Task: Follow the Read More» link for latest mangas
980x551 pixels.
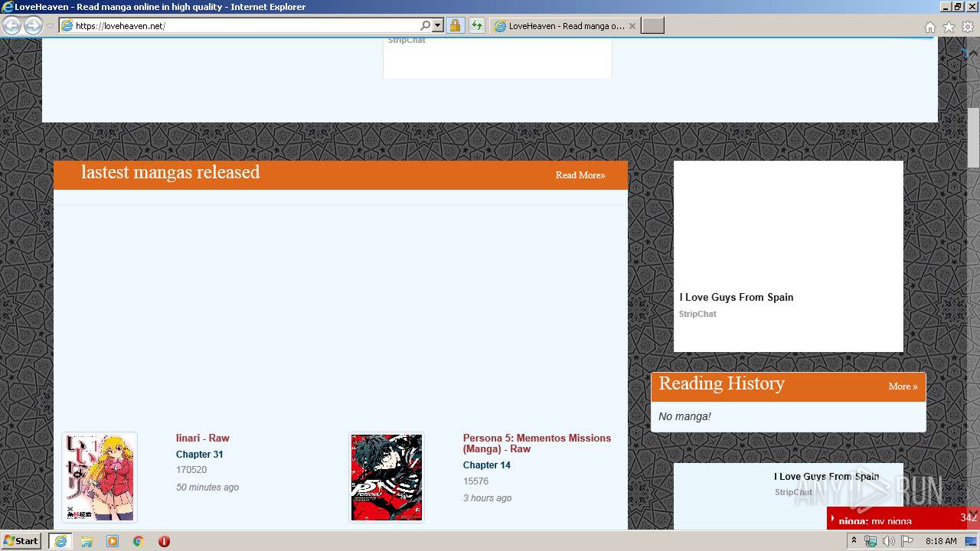Action: tap(580, 175)
